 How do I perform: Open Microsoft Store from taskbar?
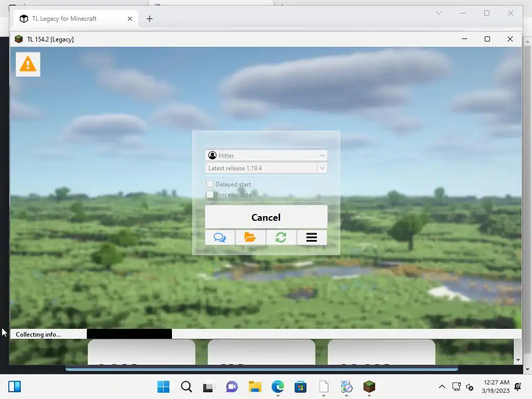301,387
